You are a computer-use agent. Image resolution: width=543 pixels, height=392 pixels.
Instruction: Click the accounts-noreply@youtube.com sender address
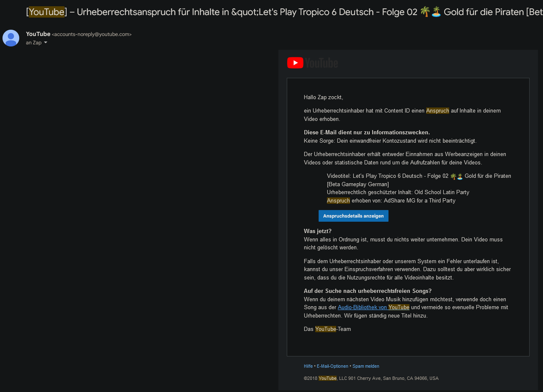(x=92, y=34)
